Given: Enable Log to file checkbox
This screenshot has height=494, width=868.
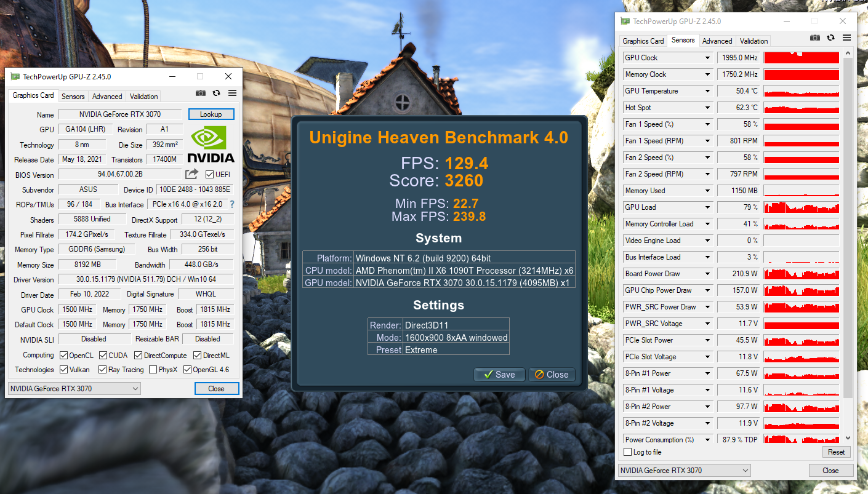Looking at the screenshot, I should (x=628, y=452).
